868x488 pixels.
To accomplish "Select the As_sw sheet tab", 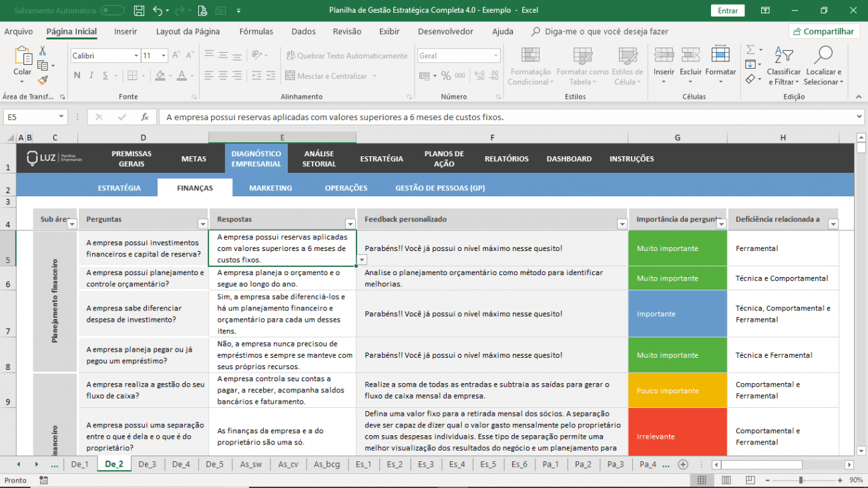I will (x=251, y=465).
